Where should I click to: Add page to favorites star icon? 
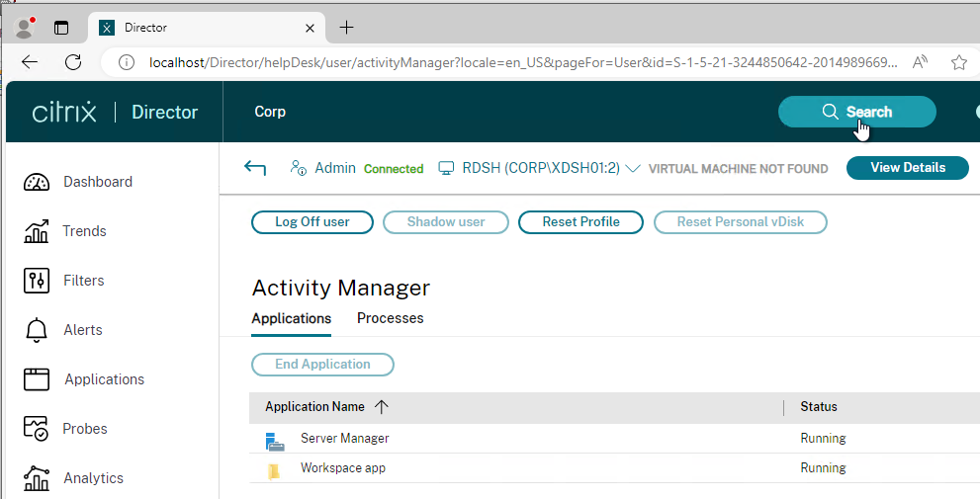click(x=959, y=62)
